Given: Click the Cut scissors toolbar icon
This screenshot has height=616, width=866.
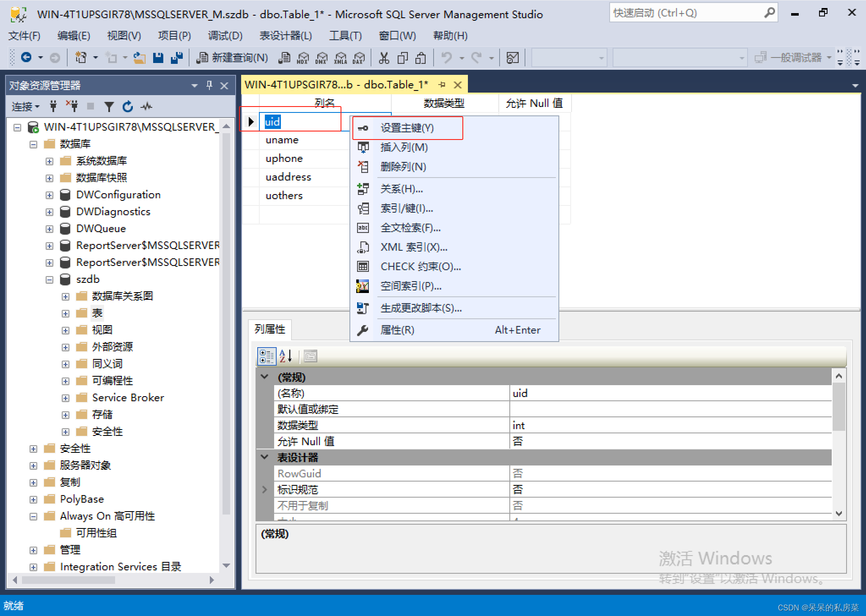Looking at the screenshot, I should 384,57.
